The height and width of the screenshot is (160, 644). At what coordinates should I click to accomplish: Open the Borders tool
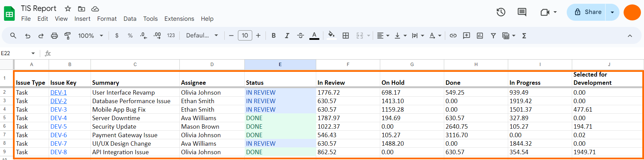tap(345, 36)
